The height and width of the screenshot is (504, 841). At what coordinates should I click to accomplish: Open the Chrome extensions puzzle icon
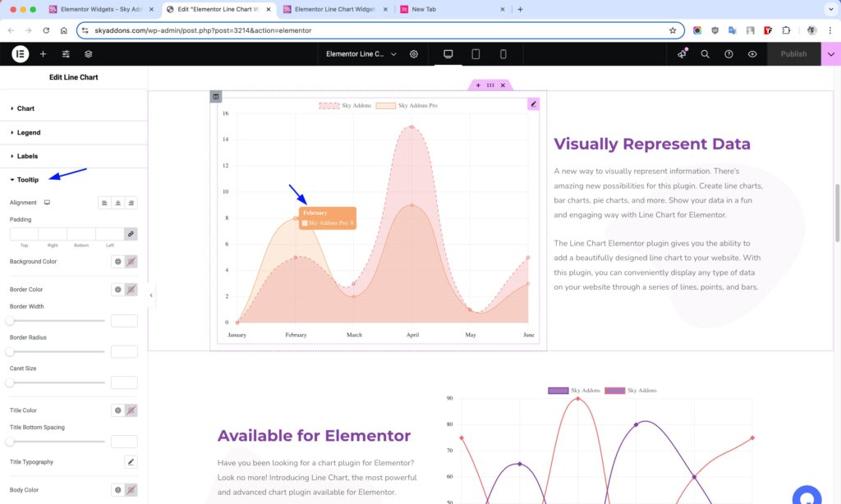pos(786,30)
